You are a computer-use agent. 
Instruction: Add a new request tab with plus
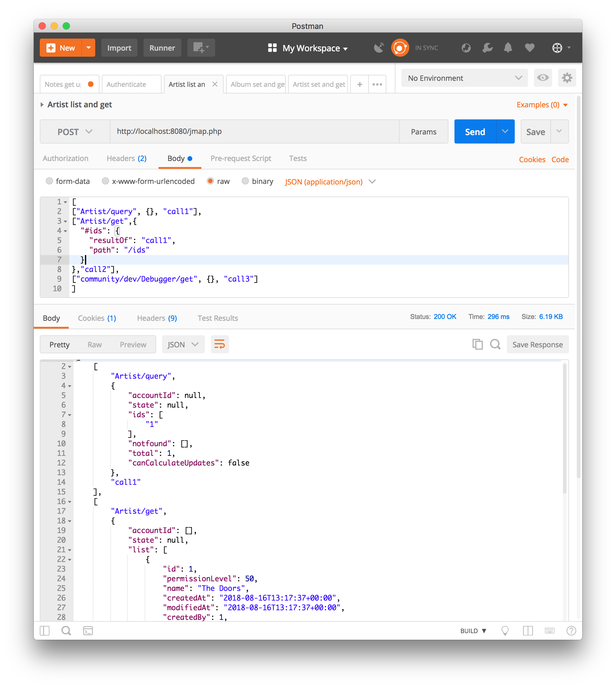(x=360, y=84)
